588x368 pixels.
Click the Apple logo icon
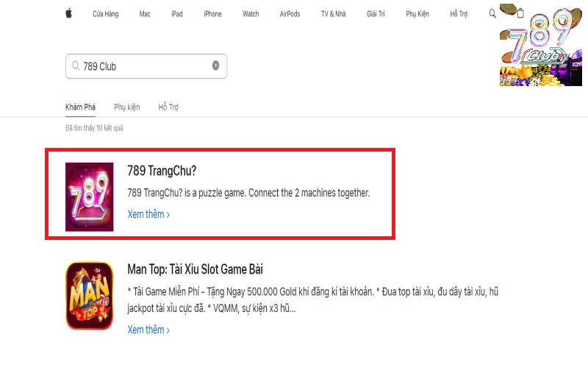click(x=68, y=13)
